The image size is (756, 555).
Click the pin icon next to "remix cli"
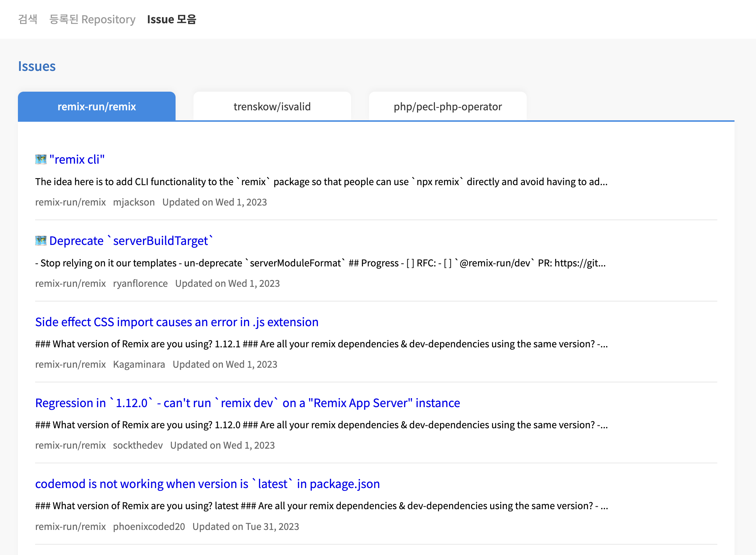coord(40,159)
